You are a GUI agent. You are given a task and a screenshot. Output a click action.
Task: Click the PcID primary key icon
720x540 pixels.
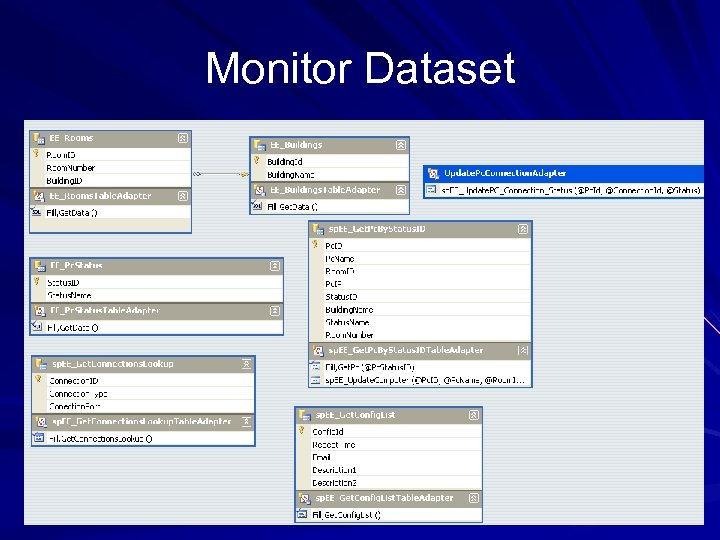tap(315, 245)
